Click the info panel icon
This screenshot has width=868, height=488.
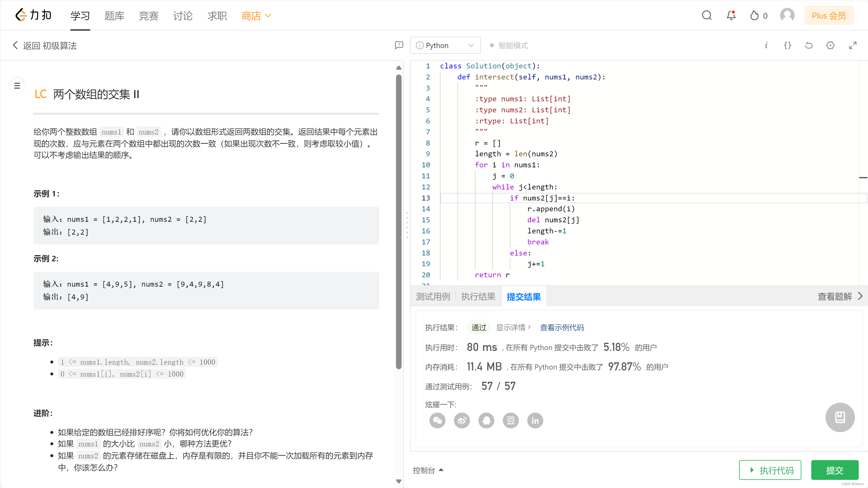pyautogui.click(x=767, y=45)
